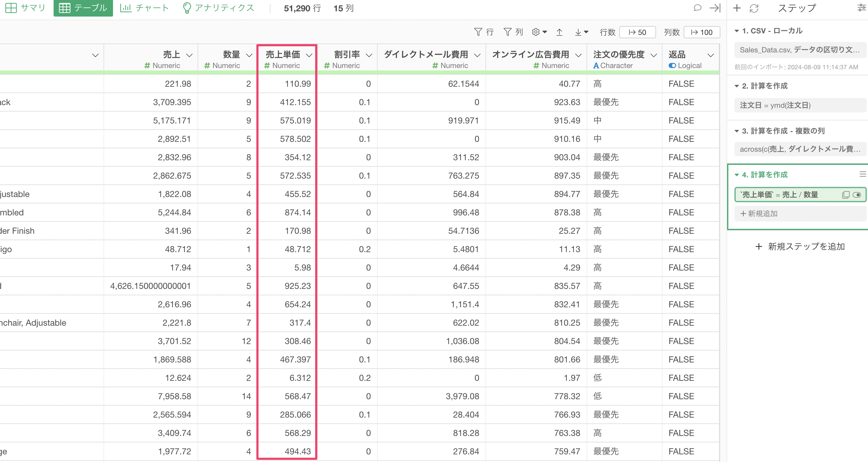The width and height of the screenshot is (868, 462).
Task: Add a new step with plus icon
Action: pos(737,8)
